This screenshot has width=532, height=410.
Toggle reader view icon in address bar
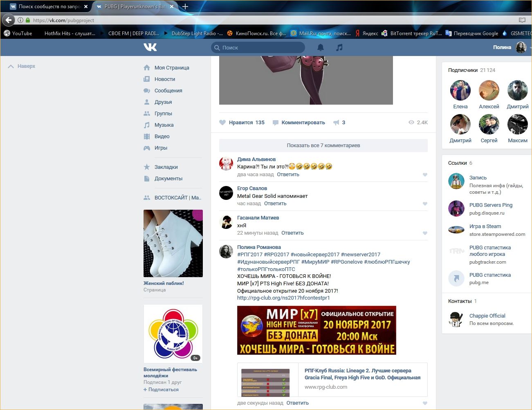pos(522,20)
